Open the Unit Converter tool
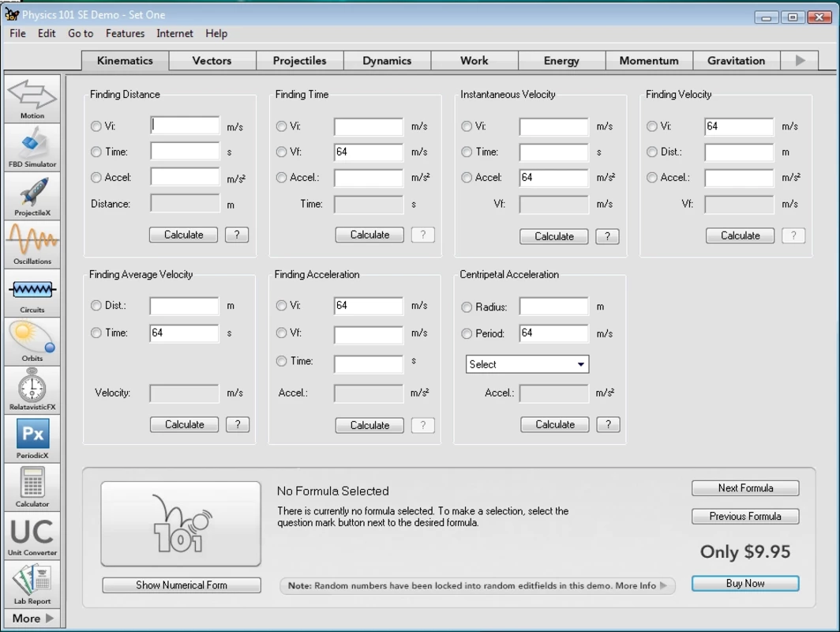Viewport: 840px width, 632px height. pyautogui.click(x=32, y=536)
